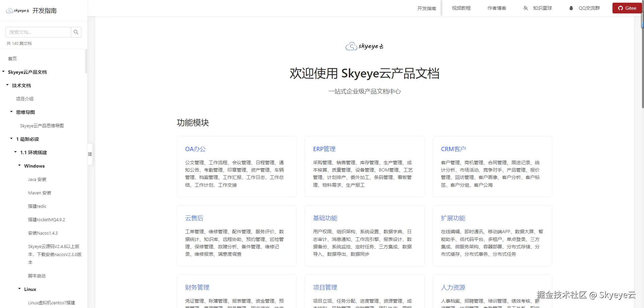644x308 pixels.
Task: Click the 欢迎使用 Skyeye云产品文档 heading
Action: click(x=365, y=73)
